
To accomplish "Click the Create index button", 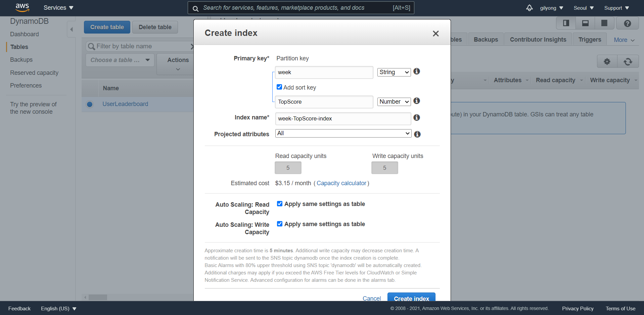I will point(411,297).
